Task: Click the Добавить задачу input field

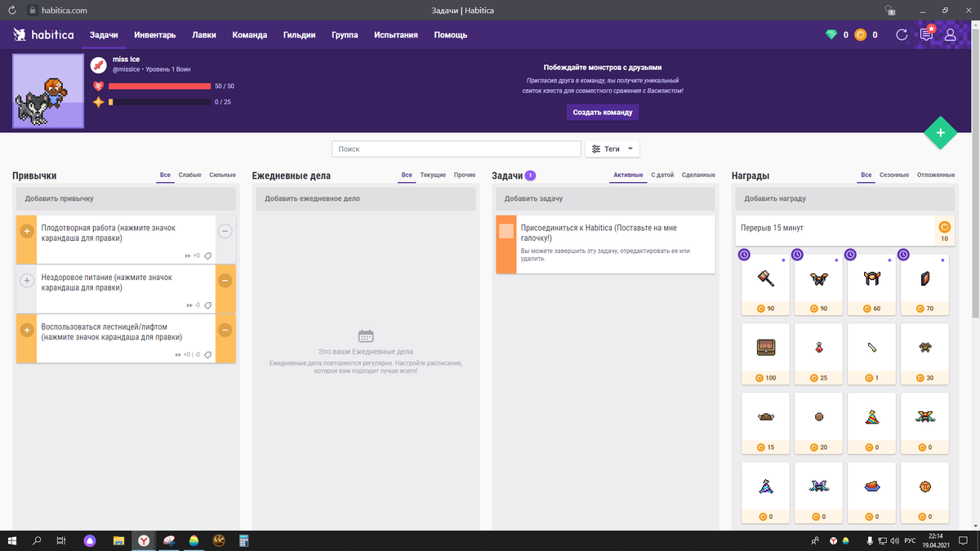Action: (x=605, y=198)
